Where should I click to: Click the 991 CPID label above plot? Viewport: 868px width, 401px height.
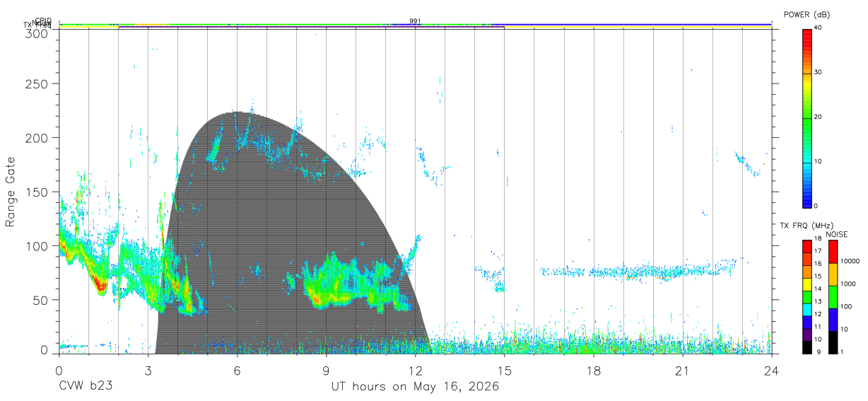[x=414, y=21]
